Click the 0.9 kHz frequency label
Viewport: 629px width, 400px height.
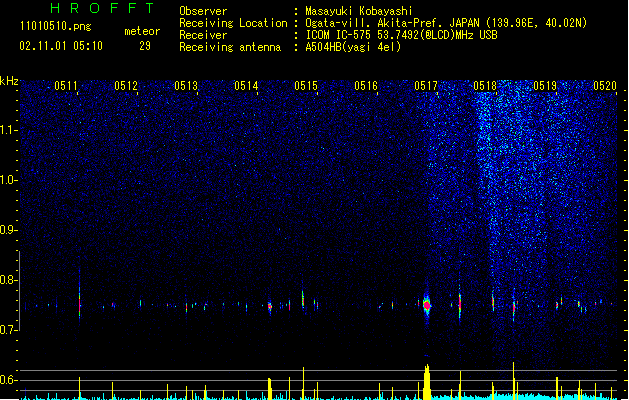click(x=8, y=230)
